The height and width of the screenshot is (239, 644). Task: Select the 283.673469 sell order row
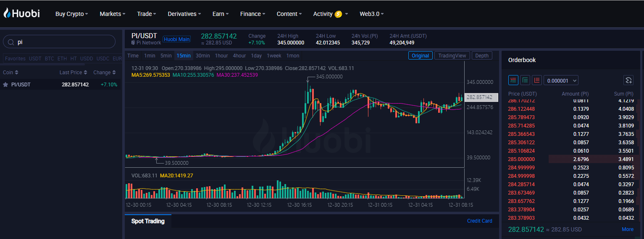[570, 193]
